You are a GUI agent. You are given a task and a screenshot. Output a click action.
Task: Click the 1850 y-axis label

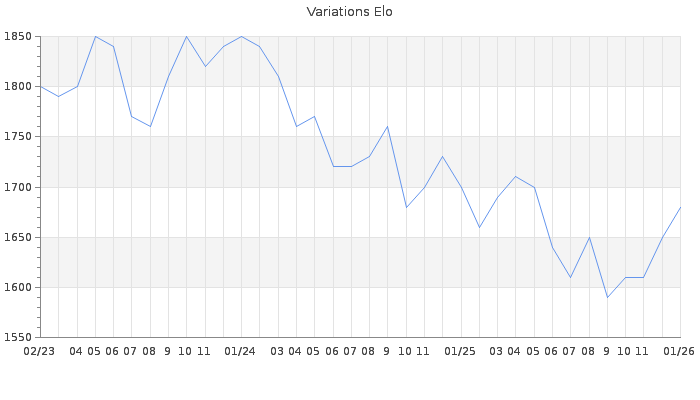(x=17, y=37)
